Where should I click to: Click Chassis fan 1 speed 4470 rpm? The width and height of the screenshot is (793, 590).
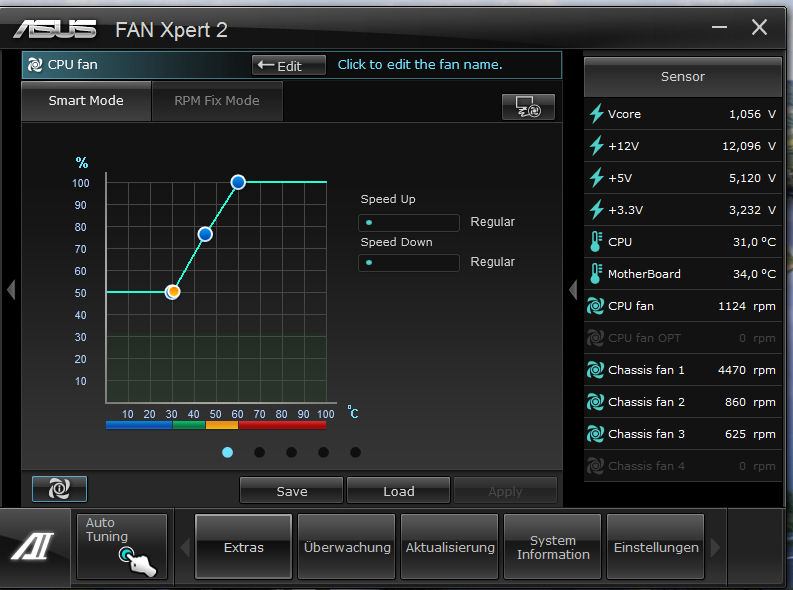746,370
